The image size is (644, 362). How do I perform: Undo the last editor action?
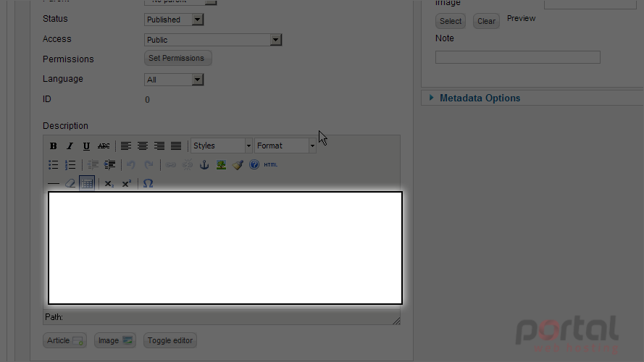tap(131, 164)
